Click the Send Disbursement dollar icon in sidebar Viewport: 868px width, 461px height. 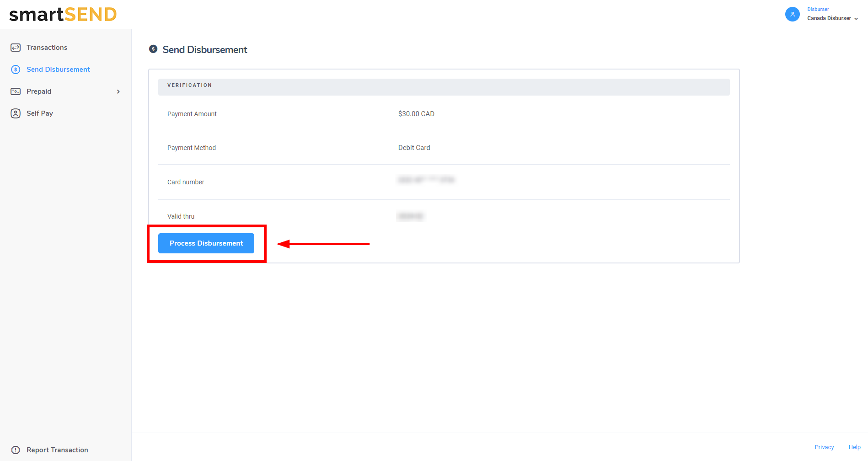[16, 70]
